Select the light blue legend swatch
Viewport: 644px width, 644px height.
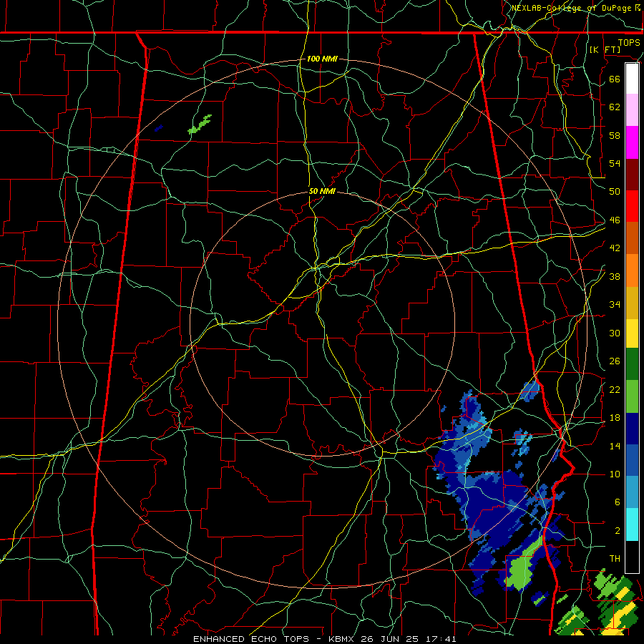pos(632,492)
